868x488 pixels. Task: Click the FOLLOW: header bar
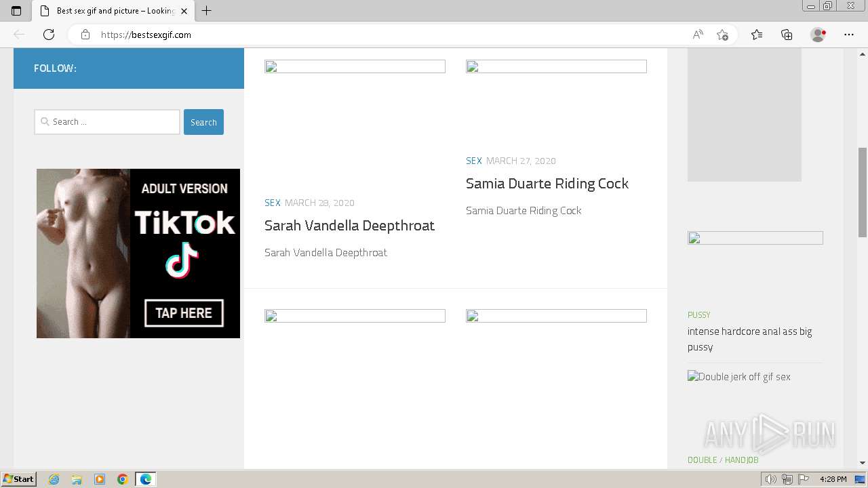click(x=129, y=68)
